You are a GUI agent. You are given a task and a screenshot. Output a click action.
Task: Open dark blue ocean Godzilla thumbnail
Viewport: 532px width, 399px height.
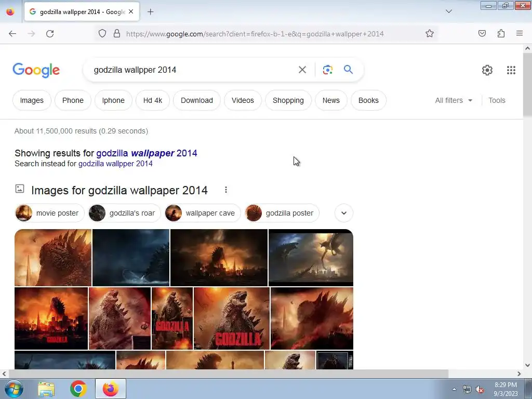(131, 258)
